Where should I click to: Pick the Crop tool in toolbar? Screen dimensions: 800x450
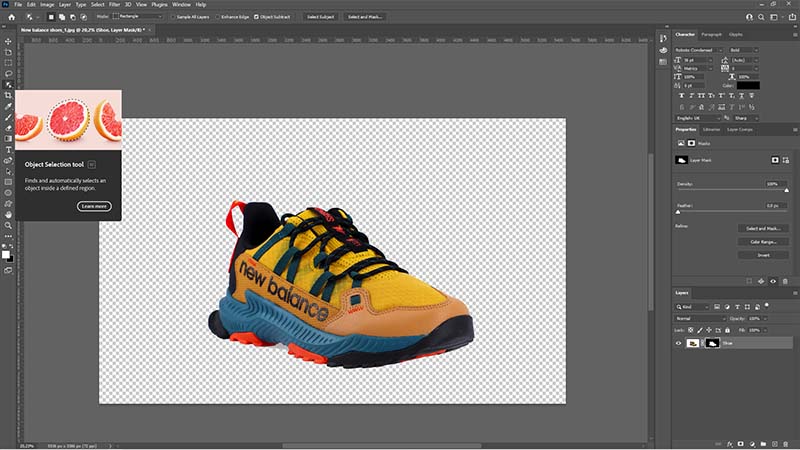8,95
